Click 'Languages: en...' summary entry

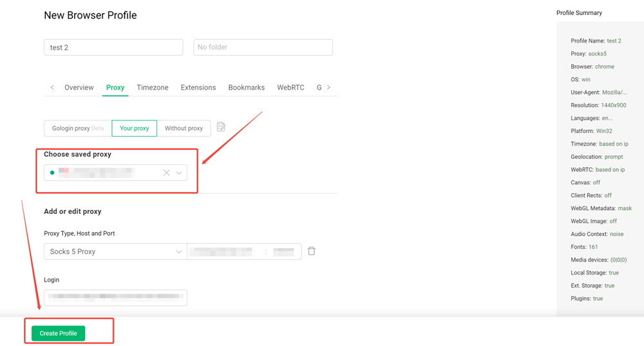pos(591,118)
